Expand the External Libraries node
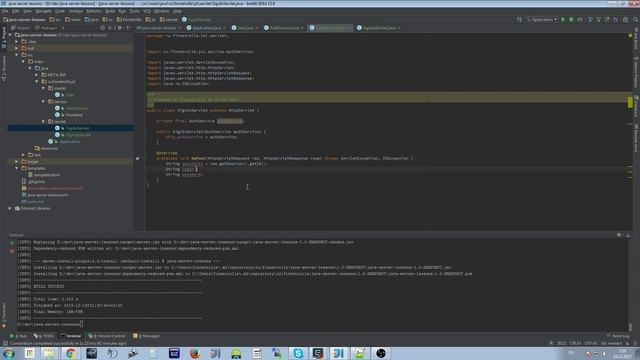The image size is (640, 360). (10, 209)
